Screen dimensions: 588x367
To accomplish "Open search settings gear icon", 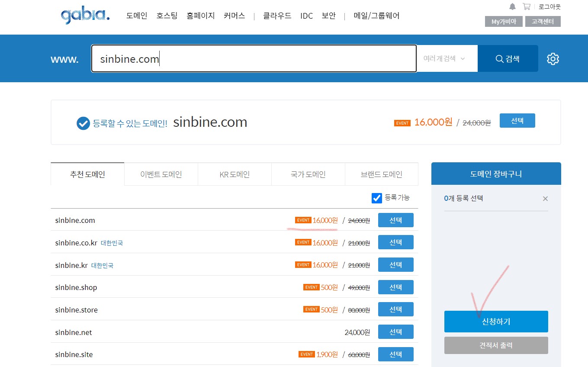I will point(553,59).
